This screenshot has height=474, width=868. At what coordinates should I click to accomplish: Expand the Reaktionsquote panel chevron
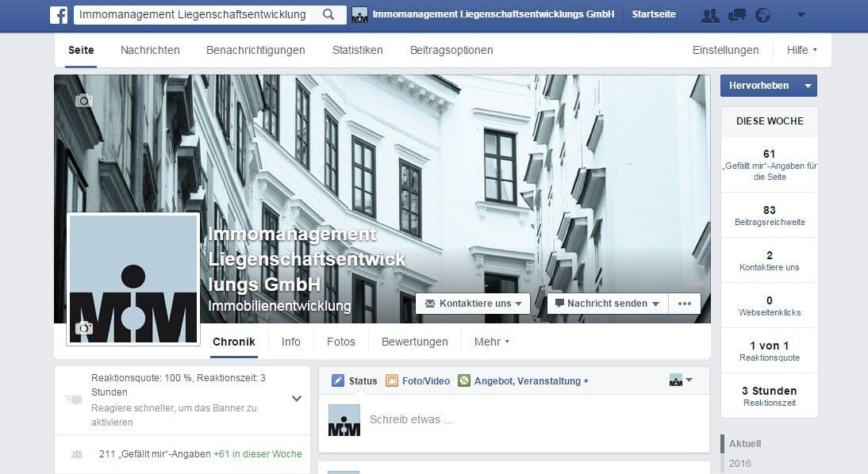pos(297,399)
